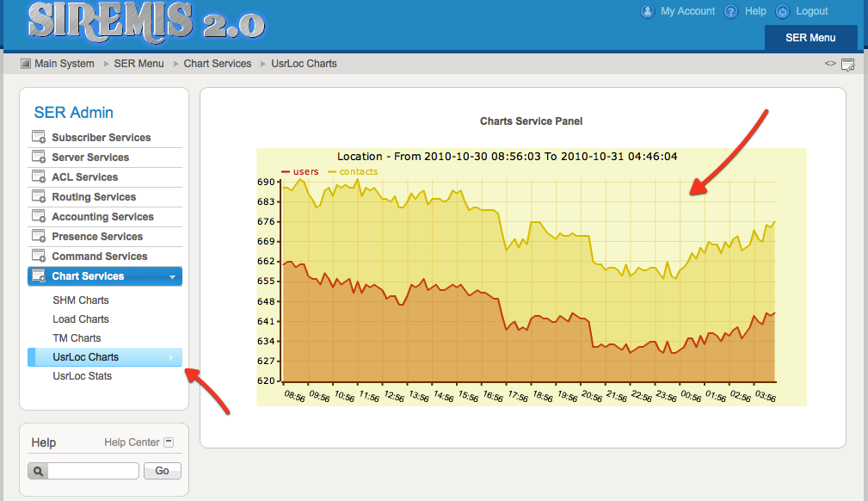This screenshot has height=501, width=868.
Task: Collapse the Chart Services dropdown arrow
Action: (172, 277)
